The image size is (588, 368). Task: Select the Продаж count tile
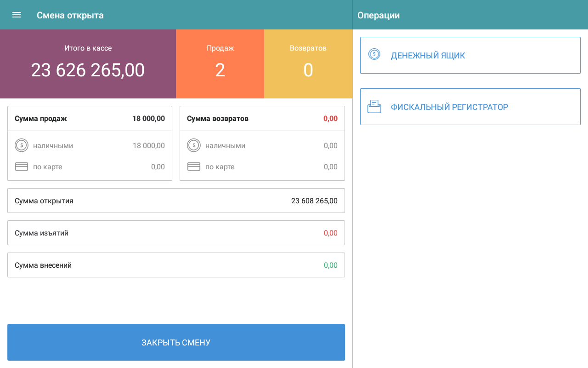point(220,64)
